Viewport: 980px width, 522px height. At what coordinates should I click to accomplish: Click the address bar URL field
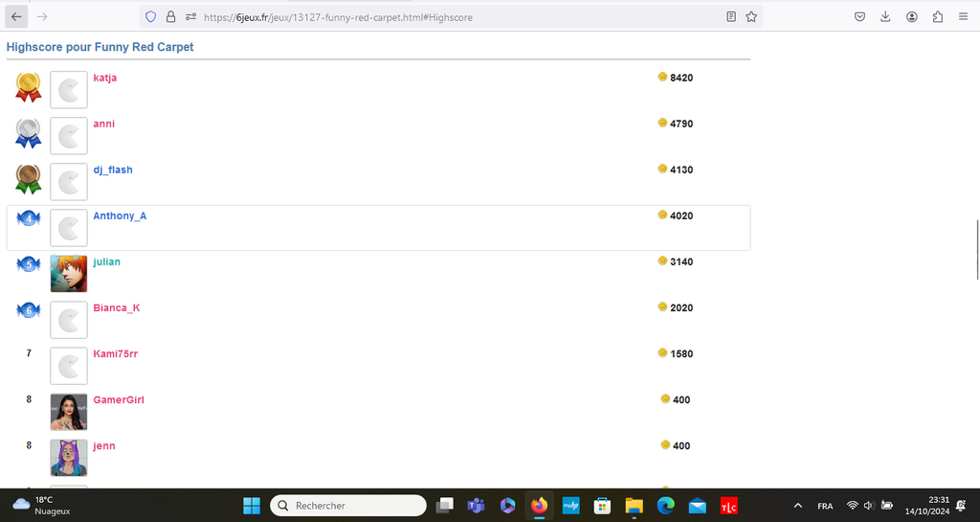click(x=431, y=16)
